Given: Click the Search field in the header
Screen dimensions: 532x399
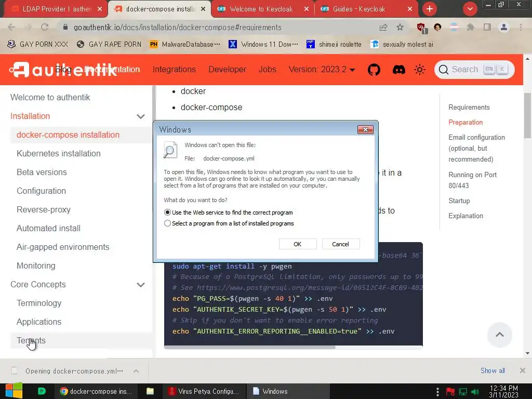Looking at the screenshot, I should 474,70.
